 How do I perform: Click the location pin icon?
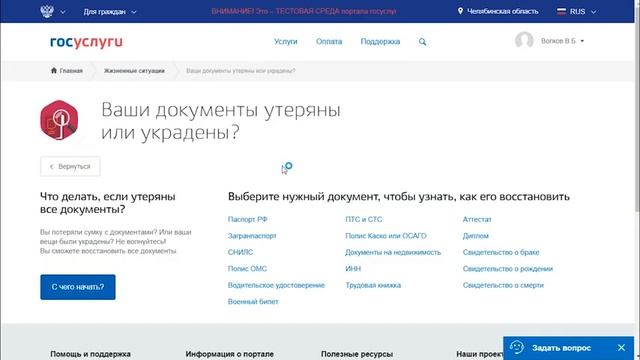(x=460, y=11)
